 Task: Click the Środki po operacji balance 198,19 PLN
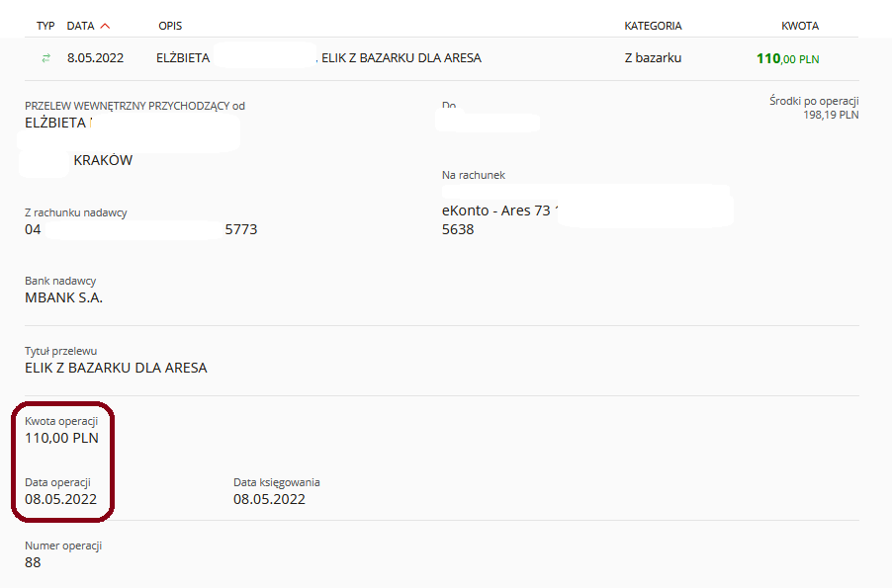(x=831, y=115)
